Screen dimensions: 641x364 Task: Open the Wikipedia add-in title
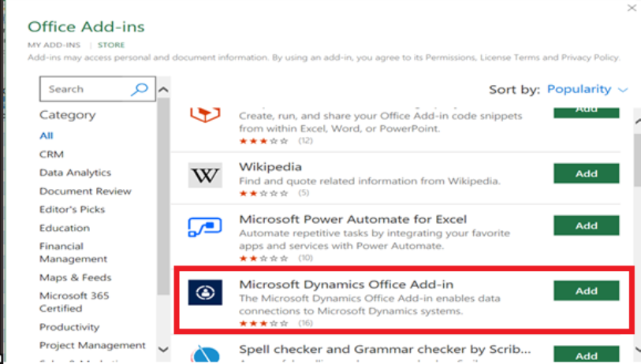coord(270,167)
